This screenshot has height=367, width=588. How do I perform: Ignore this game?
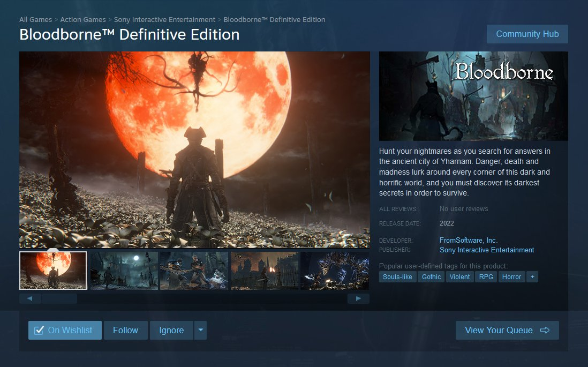tap(171, 330)
